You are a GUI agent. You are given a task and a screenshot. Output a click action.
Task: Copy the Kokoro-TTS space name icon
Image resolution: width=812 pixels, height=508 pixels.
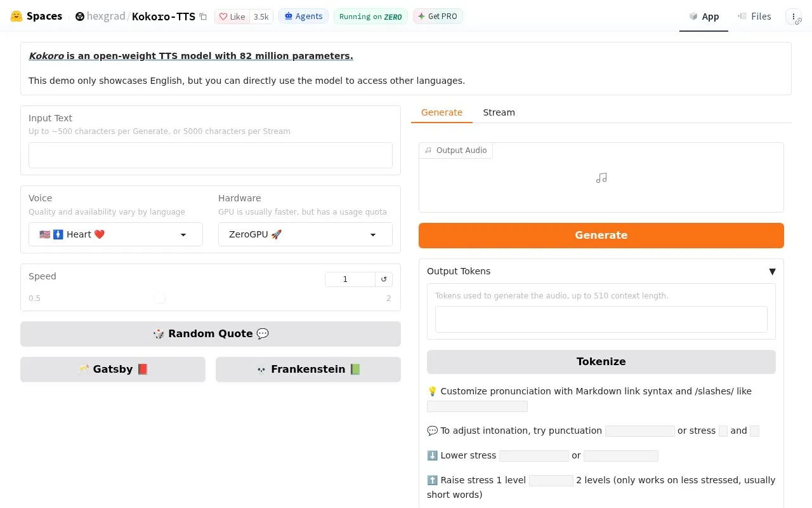coord(203,17)
